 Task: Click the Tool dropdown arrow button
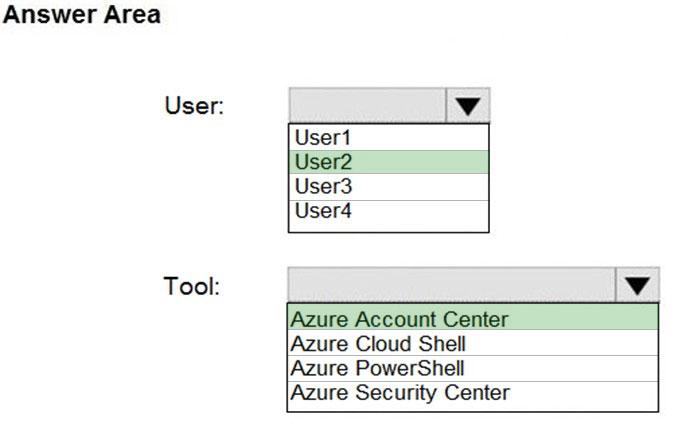coord(638,285)
